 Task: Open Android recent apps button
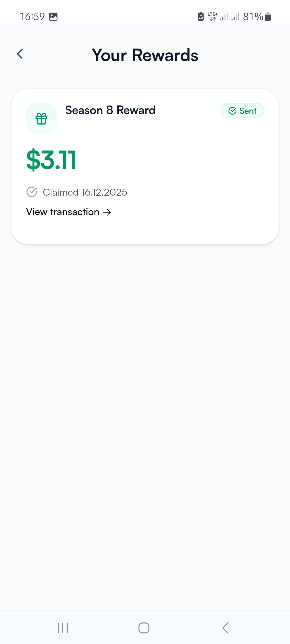tap(63, 628)
